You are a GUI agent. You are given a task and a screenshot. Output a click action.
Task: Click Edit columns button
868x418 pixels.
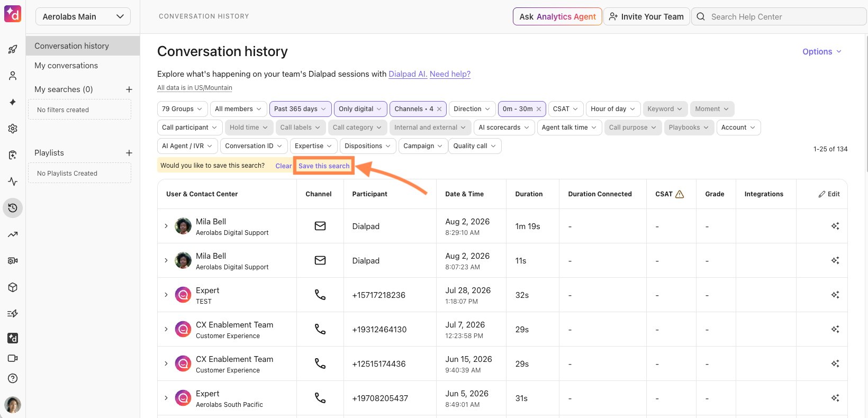point(829,194)
